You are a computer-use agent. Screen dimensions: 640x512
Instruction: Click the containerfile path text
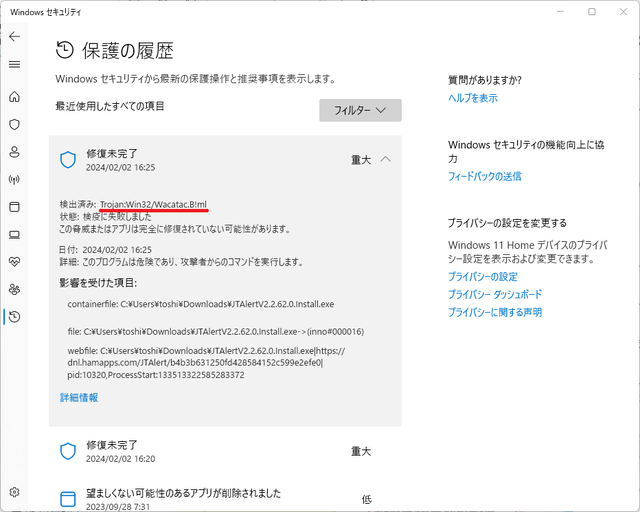click(201, 304)
